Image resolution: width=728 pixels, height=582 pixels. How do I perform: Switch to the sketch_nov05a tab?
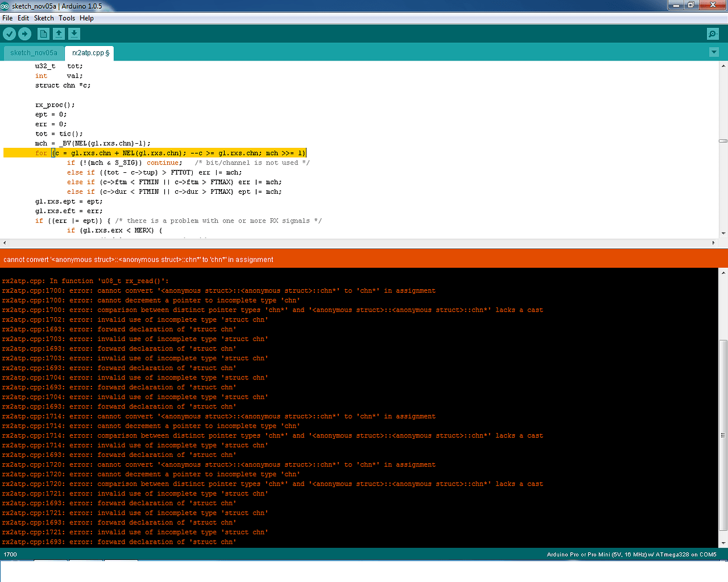coord(33,52)
